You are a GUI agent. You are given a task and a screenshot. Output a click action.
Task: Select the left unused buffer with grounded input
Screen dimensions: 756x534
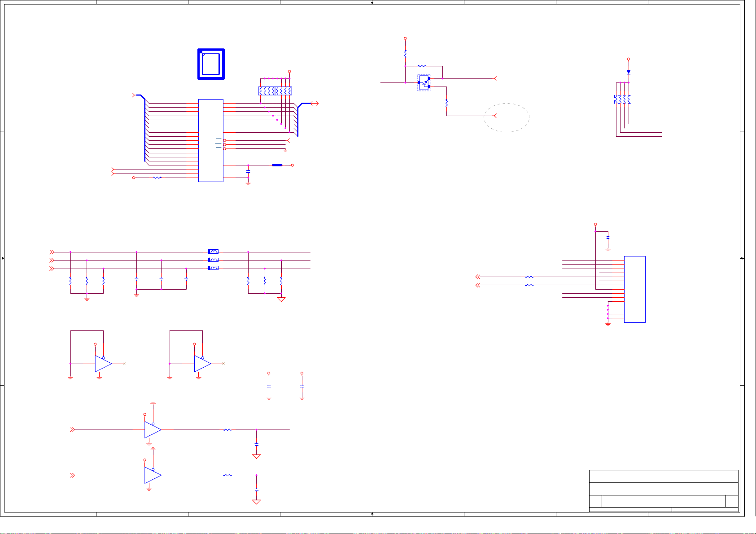[103, 364]
